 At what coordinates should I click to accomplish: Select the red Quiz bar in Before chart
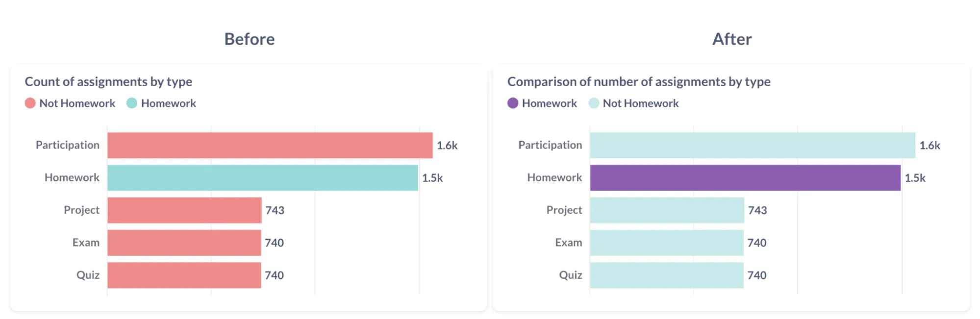[x=184, y=275]
